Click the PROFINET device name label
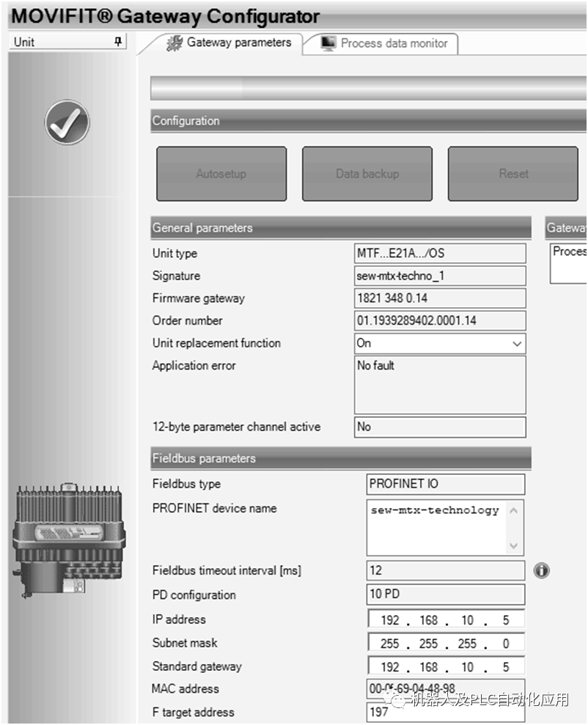Screen dimensions: 588x725 click(215, 508)
